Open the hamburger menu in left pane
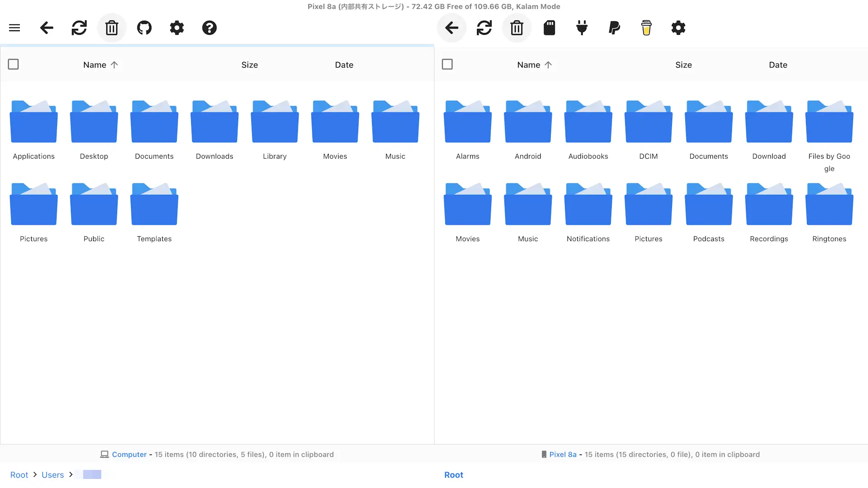This screenshot has height=488, width=868. [14, 28]
